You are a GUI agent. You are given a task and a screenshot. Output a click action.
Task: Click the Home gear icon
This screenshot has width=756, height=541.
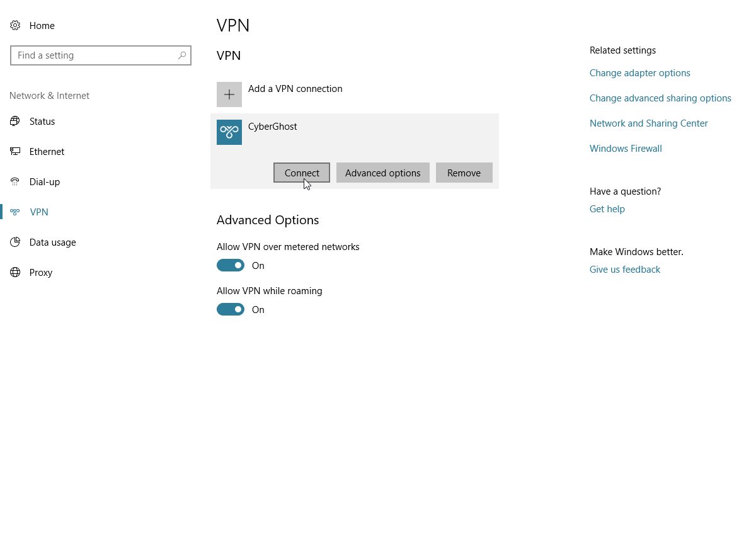click(15, 26)
